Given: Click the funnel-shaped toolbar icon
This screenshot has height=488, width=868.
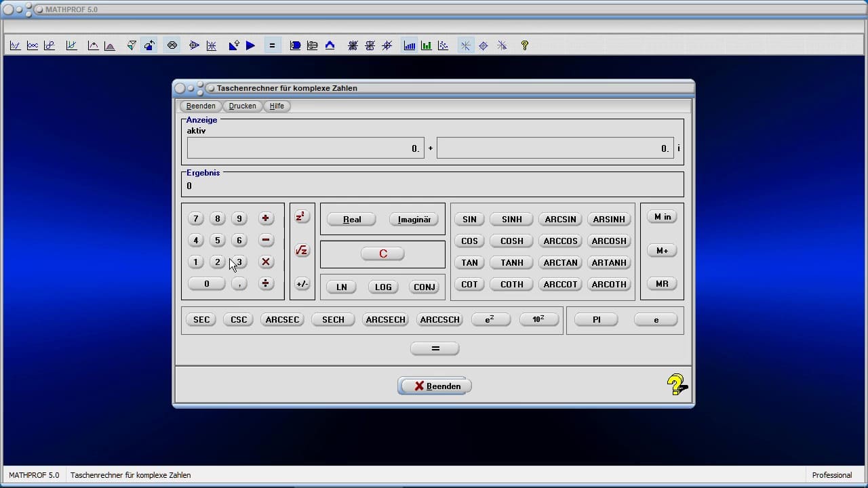Looking at the screenshot, I should click(132, 45).
